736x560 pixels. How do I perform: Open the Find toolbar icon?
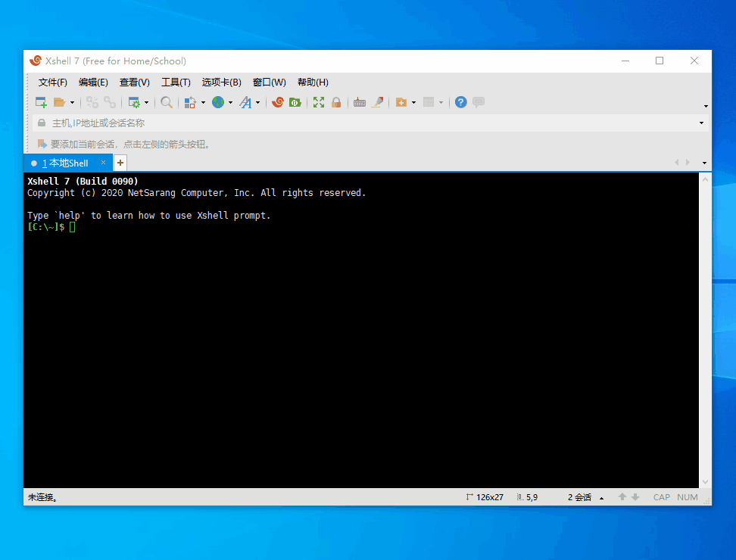tap(167, 102)
